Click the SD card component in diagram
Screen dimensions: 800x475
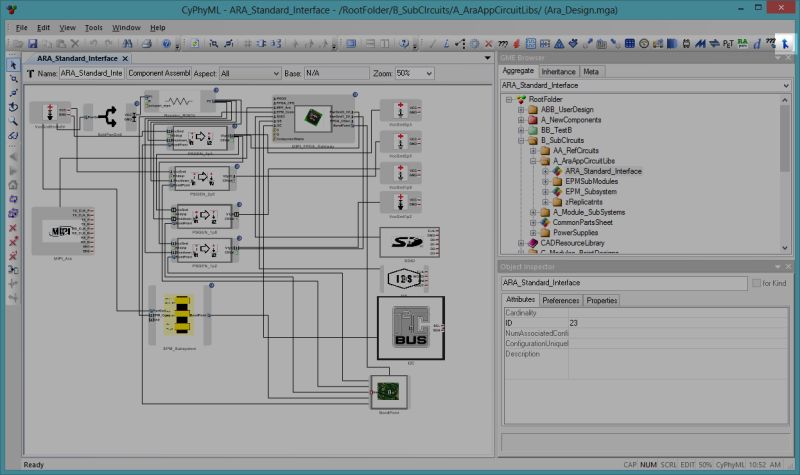(409, 242)
